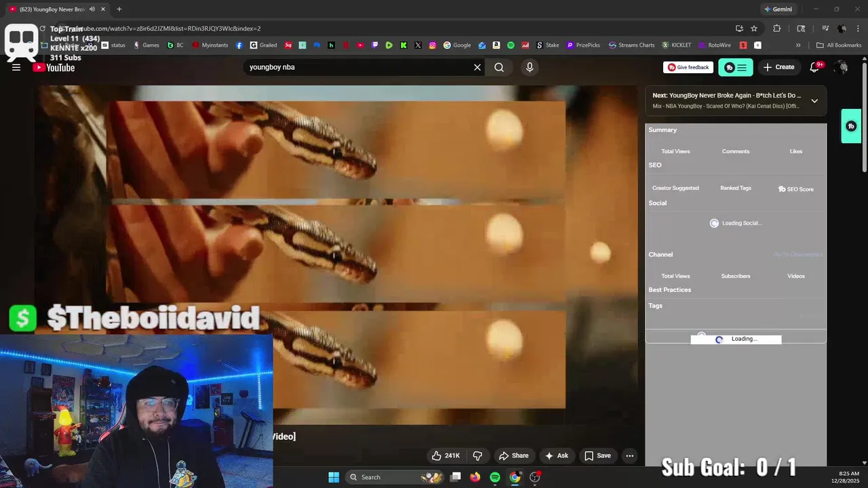
Task: Open the All Bookmarks folder
Action: (x=838, y=45)
